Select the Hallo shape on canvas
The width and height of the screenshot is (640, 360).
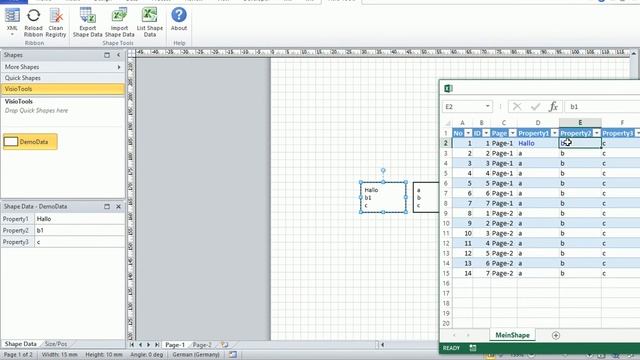click(x=383, y=198)
